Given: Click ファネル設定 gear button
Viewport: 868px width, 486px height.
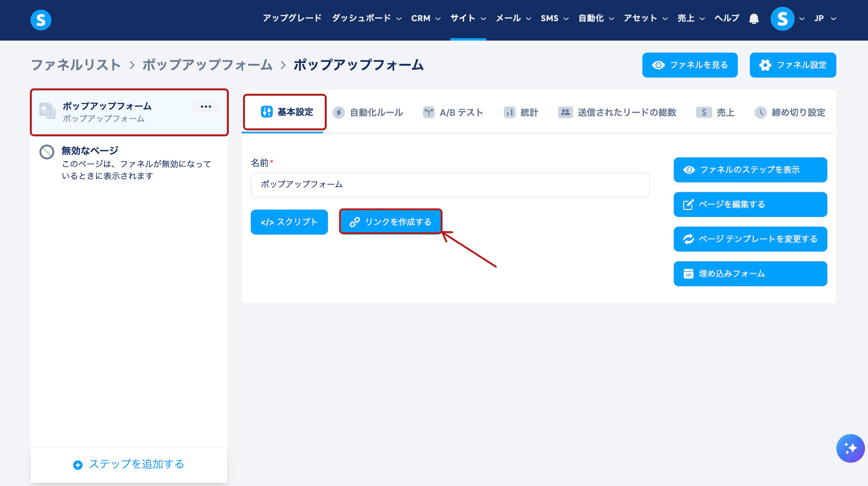Looking at the screenshot, I should (x=792, y=65).
